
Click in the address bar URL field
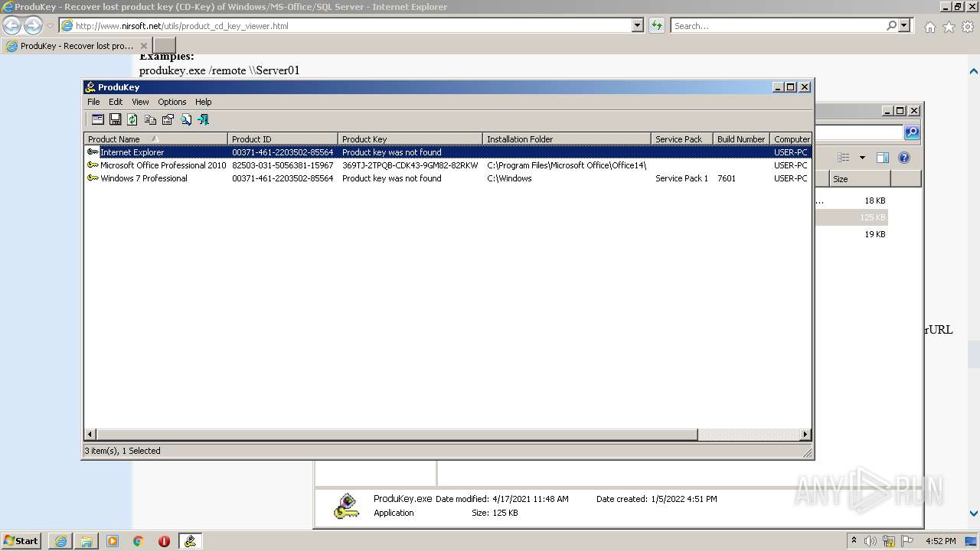point(345,26)
